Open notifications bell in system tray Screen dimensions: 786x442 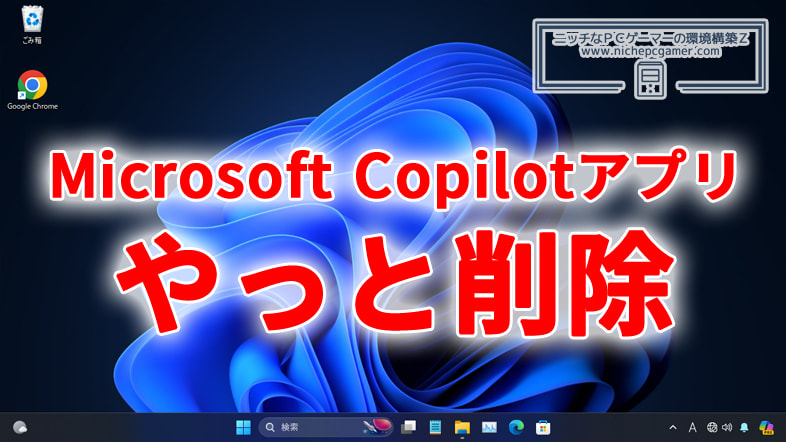coord(744,427)
